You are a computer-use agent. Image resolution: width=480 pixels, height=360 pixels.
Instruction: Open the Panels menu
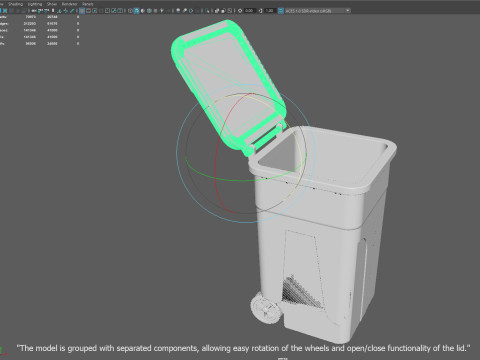pos(88,4)
